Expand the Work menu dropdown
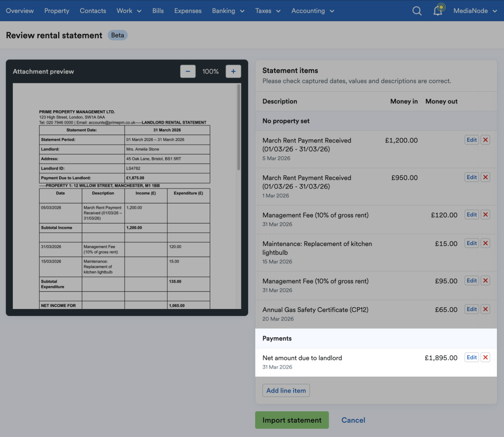The image size is (504, 437). pyautogui.click(x=129, y=11)
